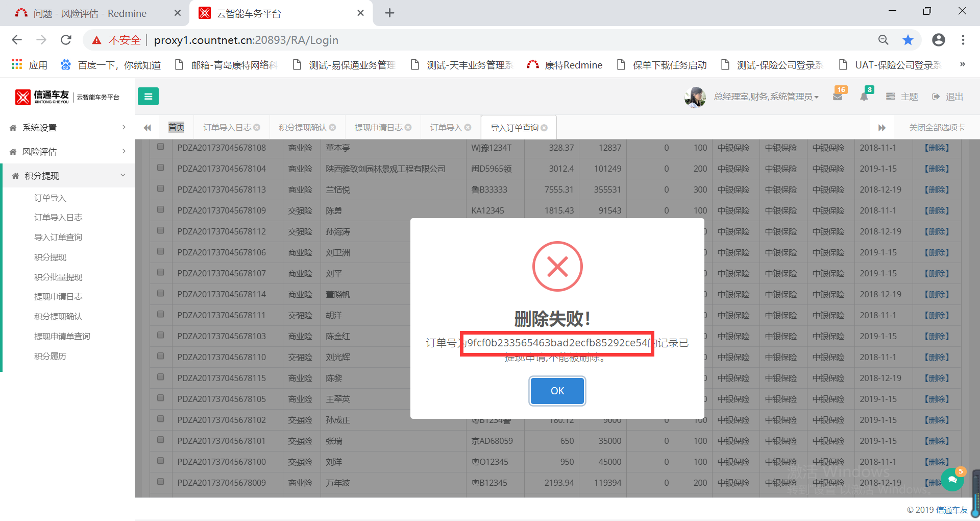This screenshot has height=521, width=980.
Task: Delete order PDZA201737045678104 via 删除 link
Action: point(937,169)
